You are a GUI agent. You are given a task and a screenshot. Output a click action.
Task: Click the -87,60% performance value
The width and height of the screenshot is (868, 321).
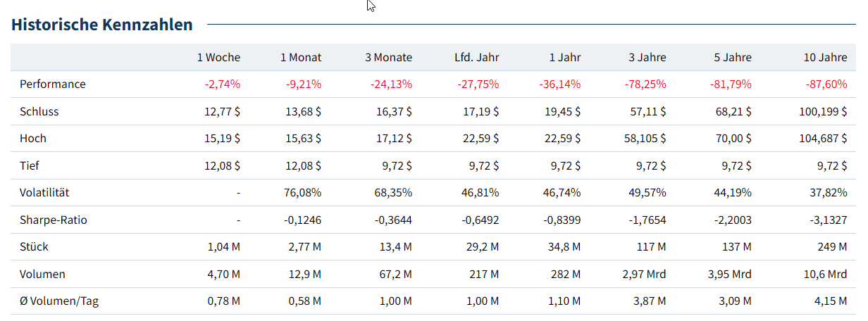(x=826, y=84)
